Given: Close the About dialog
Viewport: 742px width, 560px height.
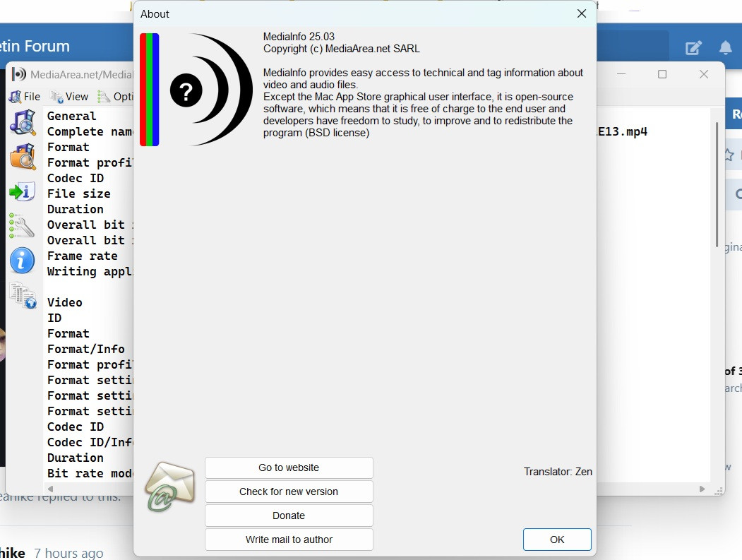Looking at the screenshot, I should [x=582, y=13].
